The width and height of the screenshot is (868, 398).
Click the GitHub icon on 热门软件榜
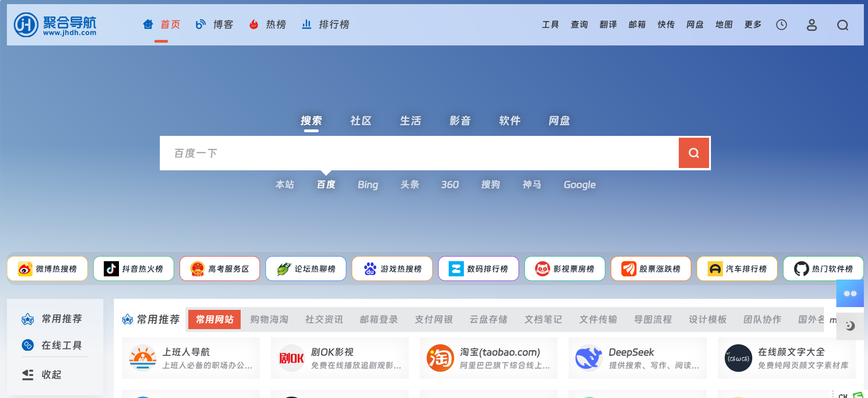click(x=801, y=269)
